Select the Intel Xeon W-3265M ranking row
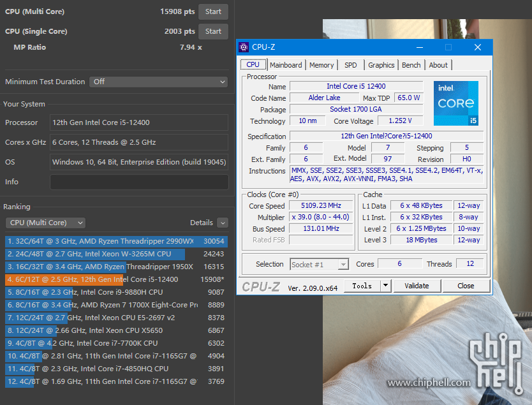This screenshot has width=532, height=405. pyautogui.click(x=116, y=254)
